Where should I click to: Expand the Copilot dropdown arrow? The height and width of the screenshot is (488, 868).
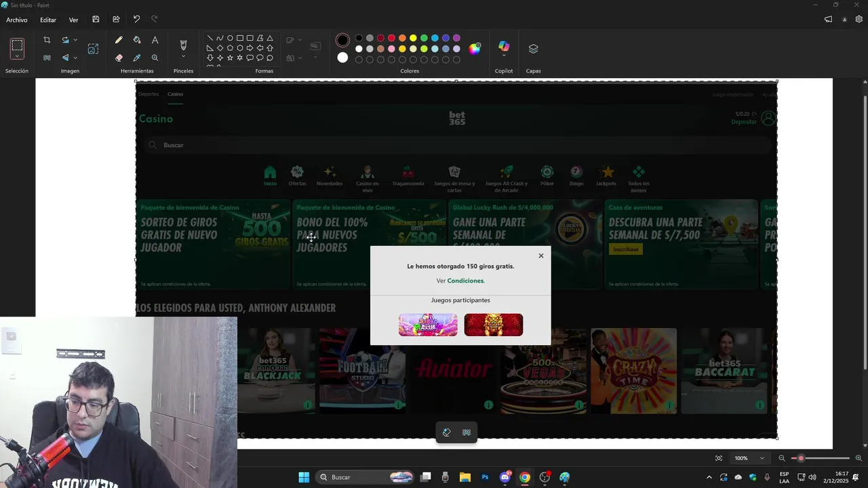click(x=504, y=57)
